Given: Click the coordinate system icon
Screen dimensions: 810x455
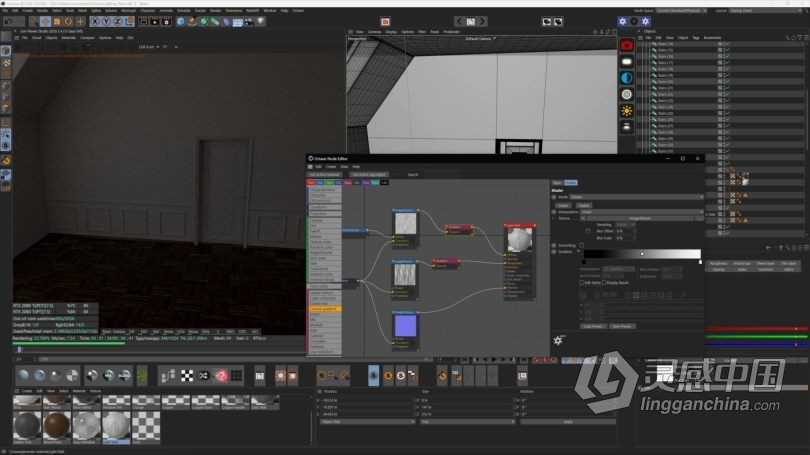Looking at the screenshot, I should pyautogui.click(x=129, y=22).
